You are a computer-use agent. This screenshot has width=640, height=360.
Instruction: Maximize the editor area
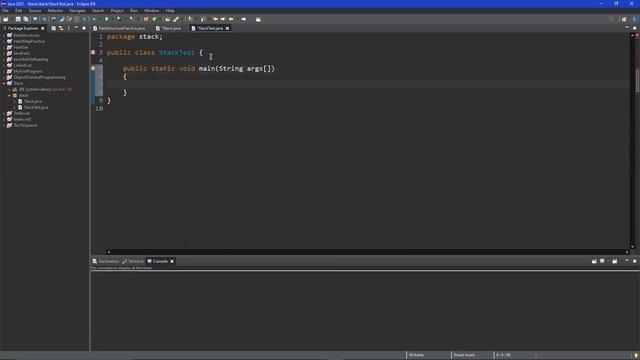635,28
